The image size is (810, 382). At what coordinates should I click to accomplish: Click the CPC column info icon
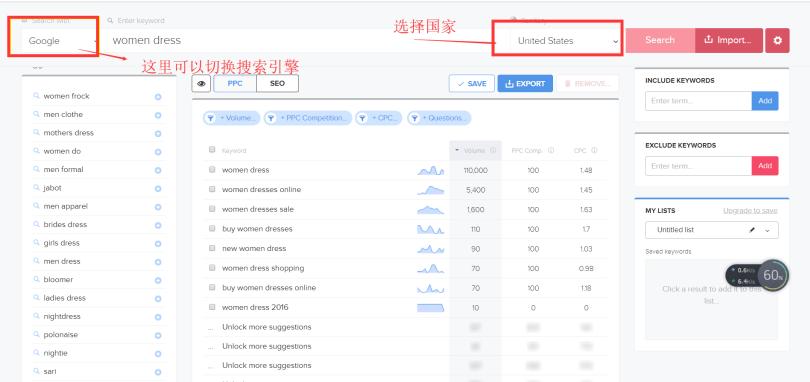594,150
